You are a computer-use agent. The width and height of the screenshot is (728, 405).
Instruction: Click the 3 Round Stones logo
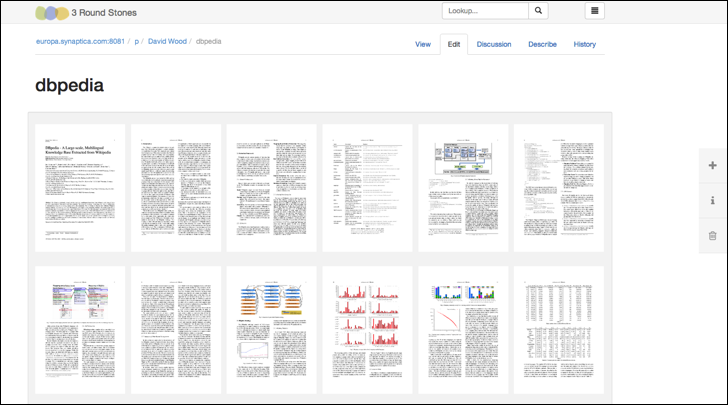point(86,13)
